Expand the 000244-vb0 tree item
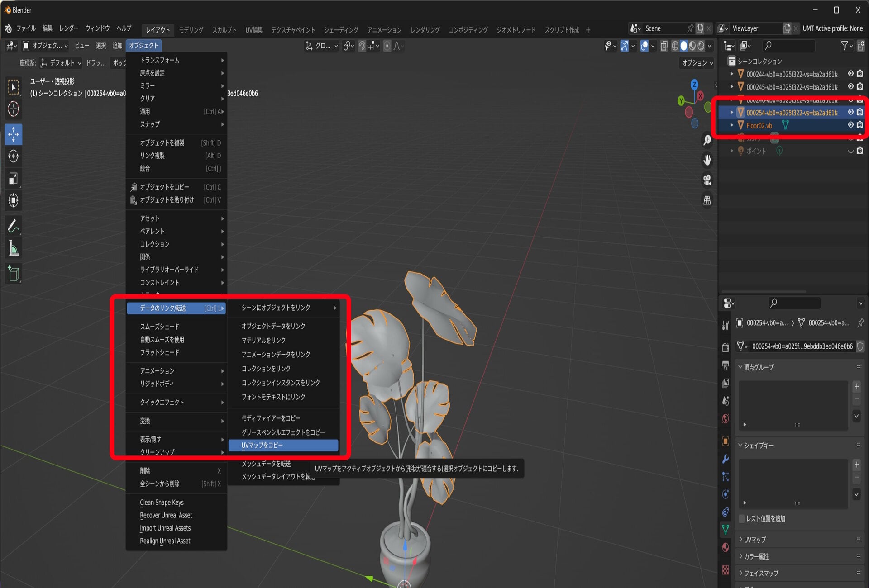This screenshot has height=588, width=869. coord(732,74)
